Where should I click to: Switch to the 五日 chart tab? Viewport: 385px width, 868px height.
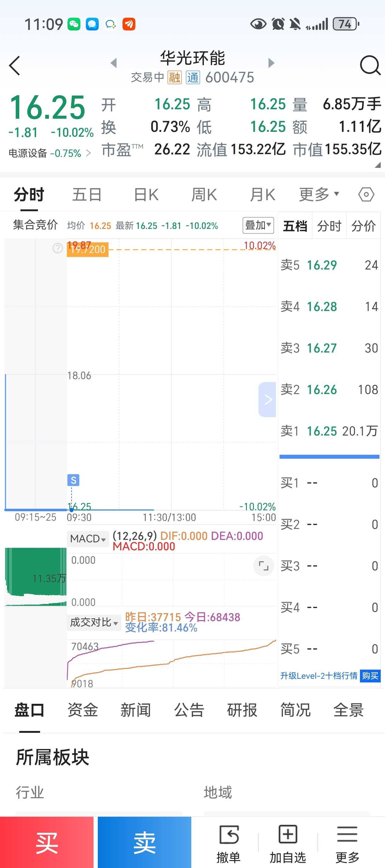pos(87,194)
